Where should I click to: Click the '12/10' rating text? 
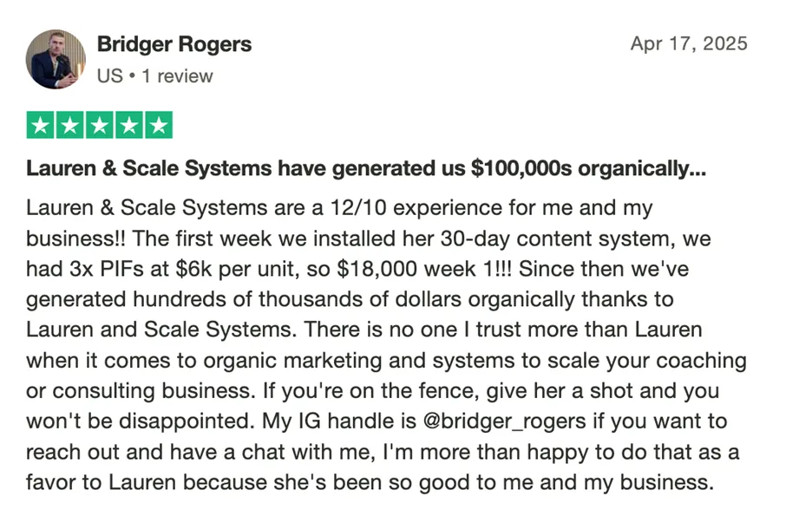(x=358, y=208)
